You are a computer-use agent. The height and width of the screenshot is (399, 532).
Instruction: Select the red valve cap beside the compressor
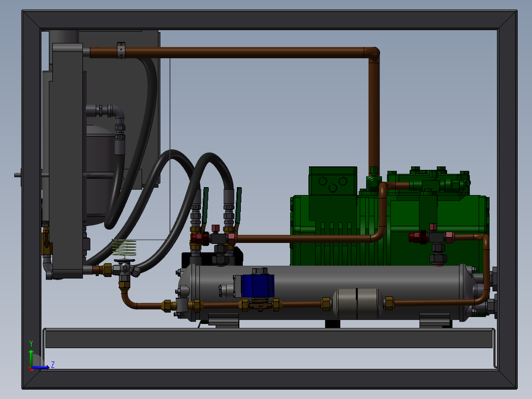[418, 237]
